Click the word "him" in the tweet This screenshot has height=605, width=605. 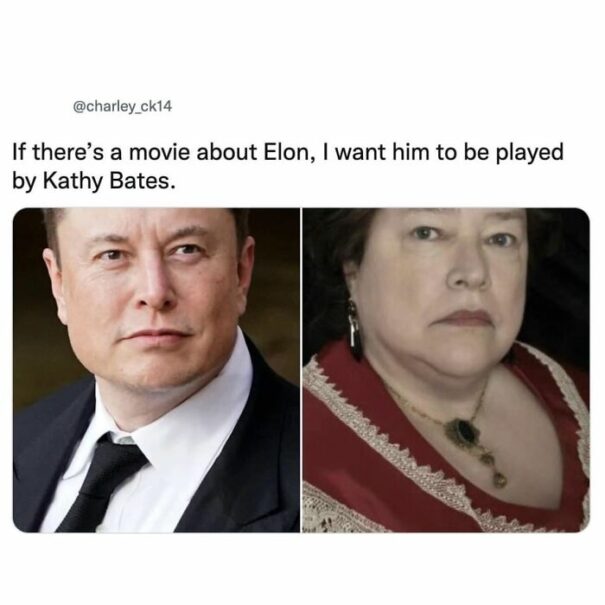(410, 152)
